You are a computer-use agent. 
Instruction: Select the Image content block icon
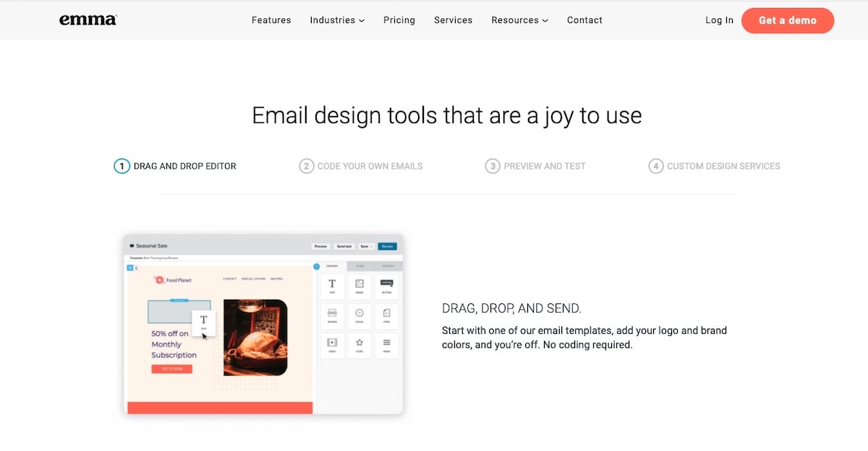coord(359,286)
